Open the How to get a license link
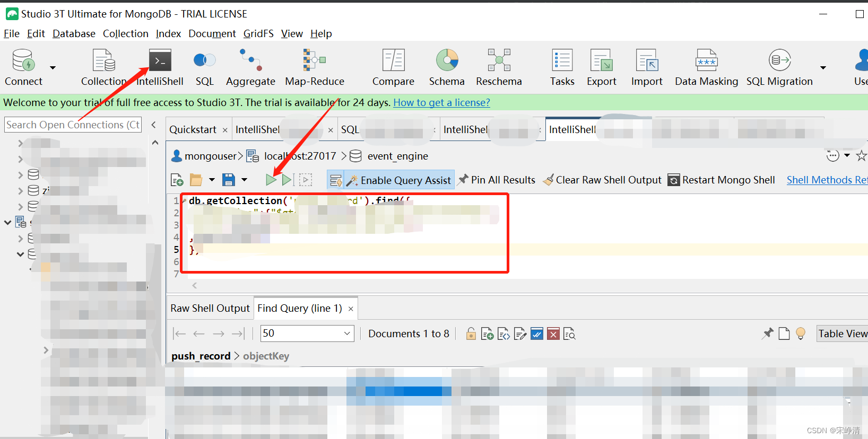Image resolution: width=868 pixels, height=439 pixels. pyautogui.click(x=441, y=102)
